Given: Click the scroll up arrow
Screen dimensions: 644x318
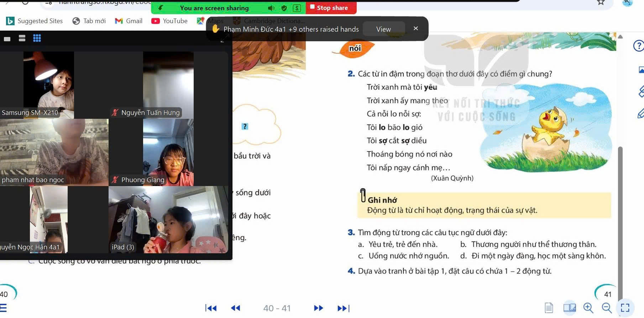Looking at the screenshot, I should 620,37.
